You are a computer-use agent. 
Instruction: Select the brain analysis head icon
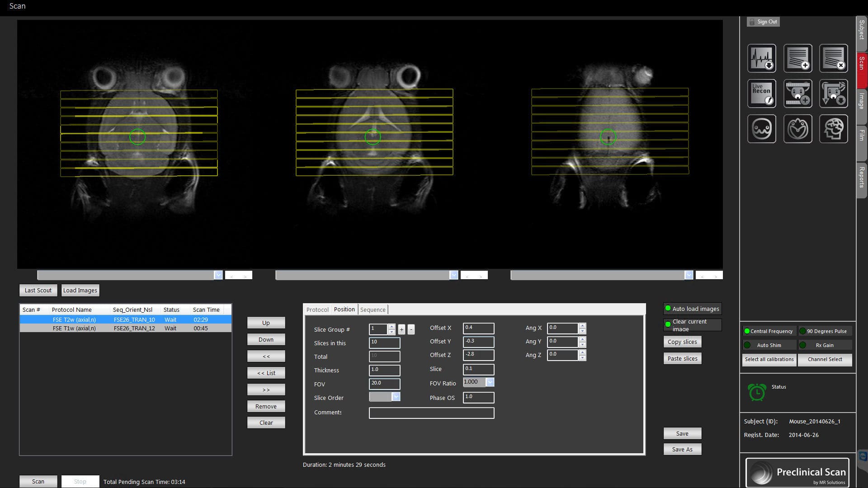(834, 128)
